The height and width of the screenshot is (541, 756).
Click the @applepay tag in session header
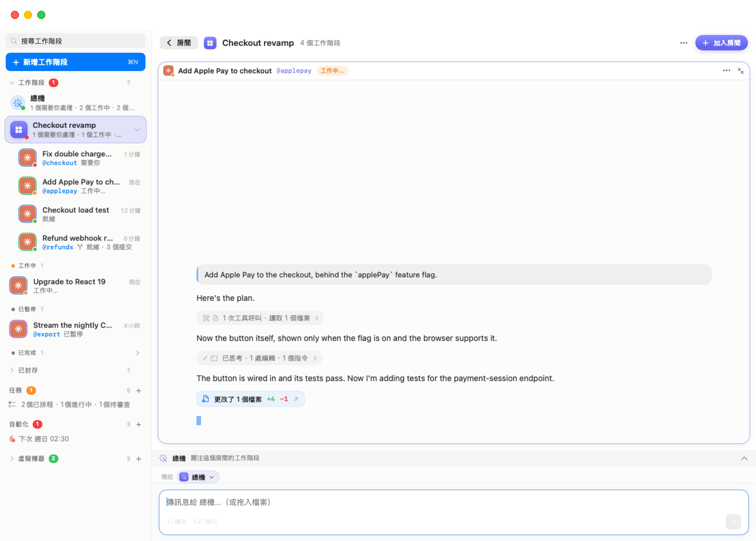(294, 70)
